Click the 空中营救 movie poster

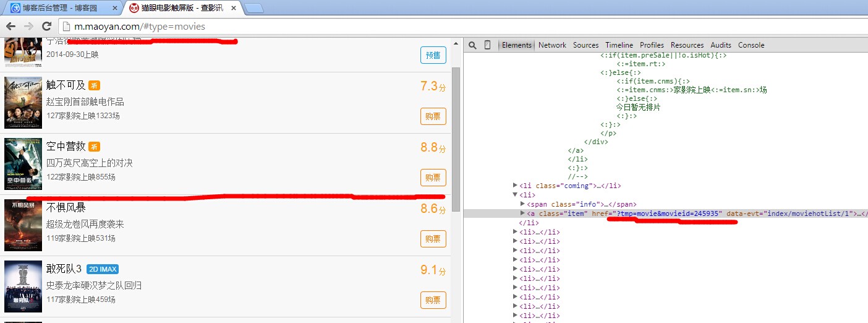pyautogui.click(x=23, y=164)
